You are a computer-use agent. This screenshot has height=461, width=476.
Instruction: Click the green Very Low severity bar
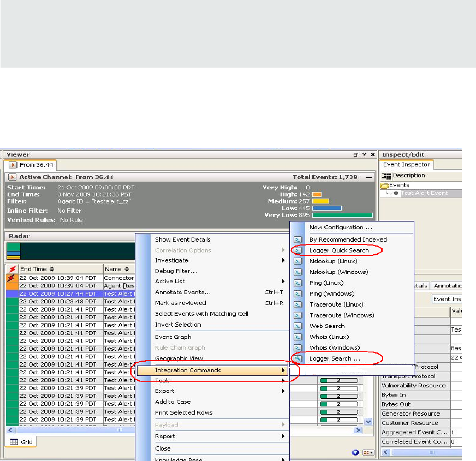pos(342,215)
